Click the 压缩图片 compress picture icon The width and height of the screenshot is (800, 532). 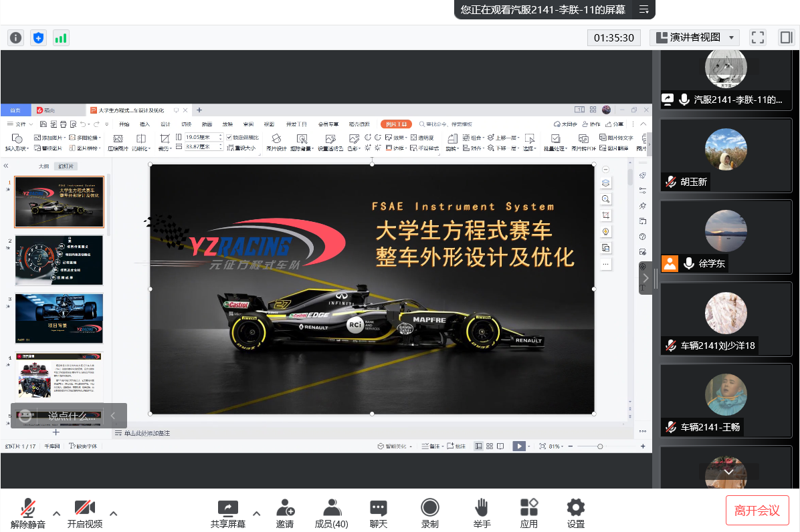tap(118, 142)
